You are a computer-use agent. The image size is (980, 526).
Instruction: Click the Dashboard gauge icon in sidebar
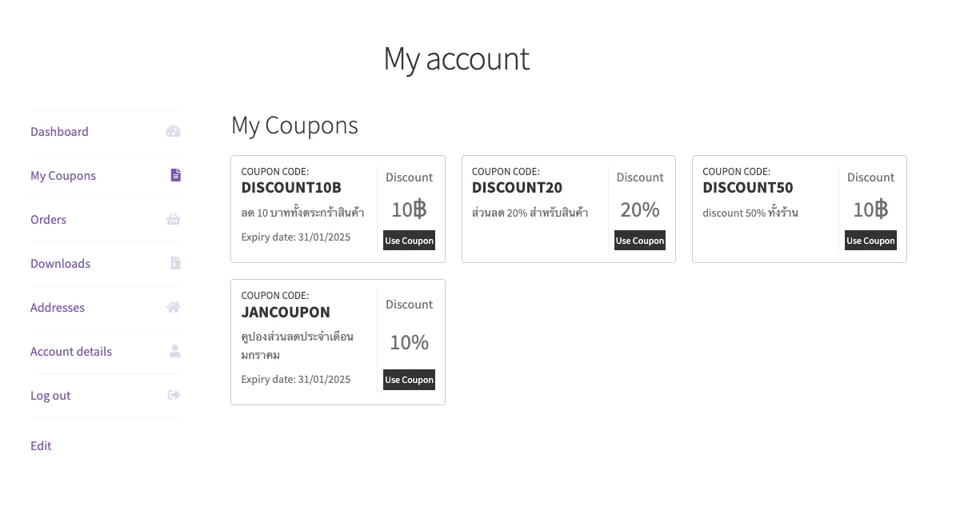click(174, 132)
